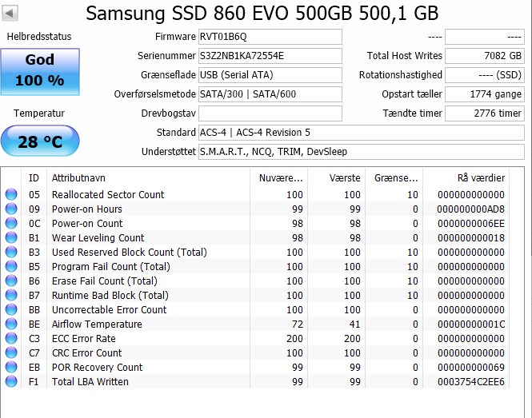Image resolution: width=532 pixels, height=418 pixels.
Task: Select the ECC Error Rate attribute name
Action: pyautogui.click(x=84, y=339)
